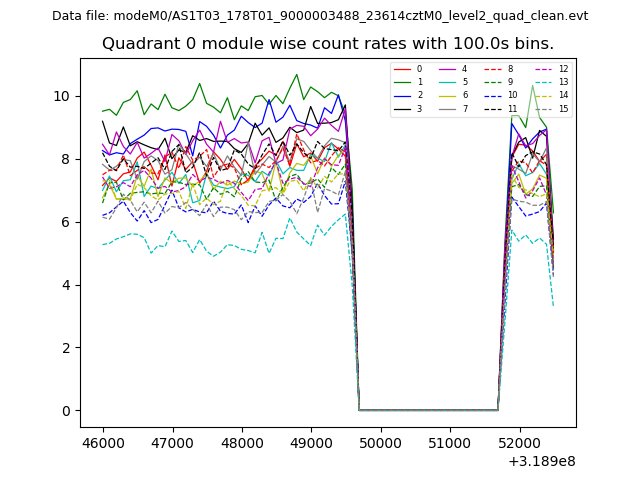
Task: Click the 0 tick label on the y-axis
Action: click(x=66, y=411)
